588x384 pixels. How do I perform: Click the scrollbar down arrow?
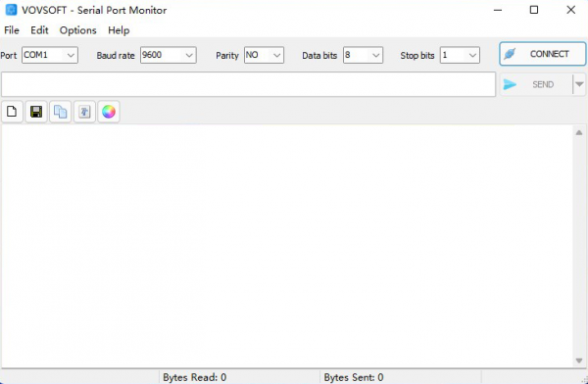pyautogui.click(x=579, y=360)
